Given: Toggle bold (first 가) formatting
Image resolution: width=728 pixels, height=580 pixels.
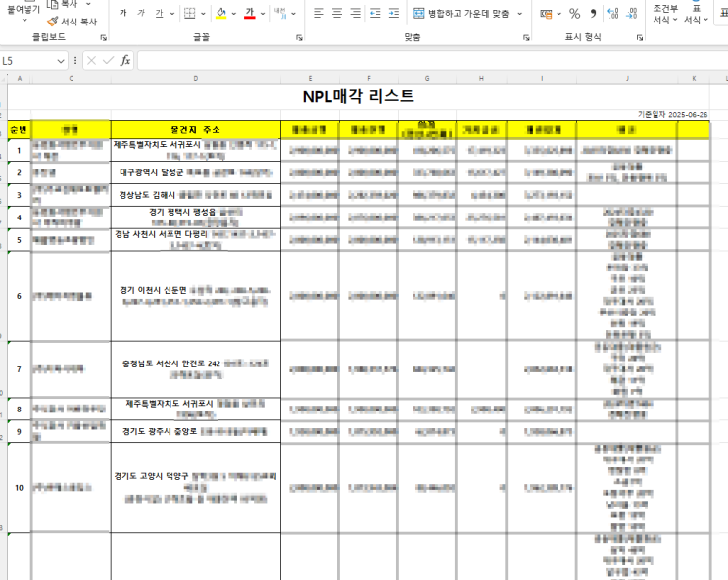Looking at the screenshot, I should click(123, 13).
